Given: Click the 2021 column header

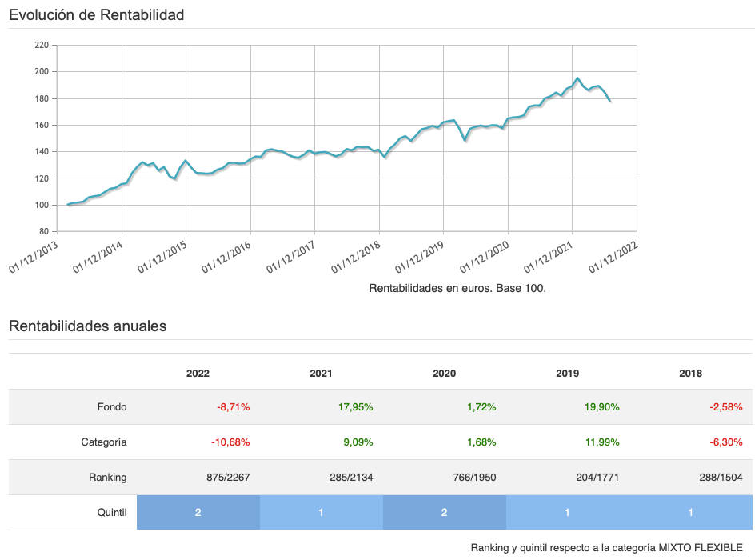Looking at the screenshot, I should click(322, 373).
